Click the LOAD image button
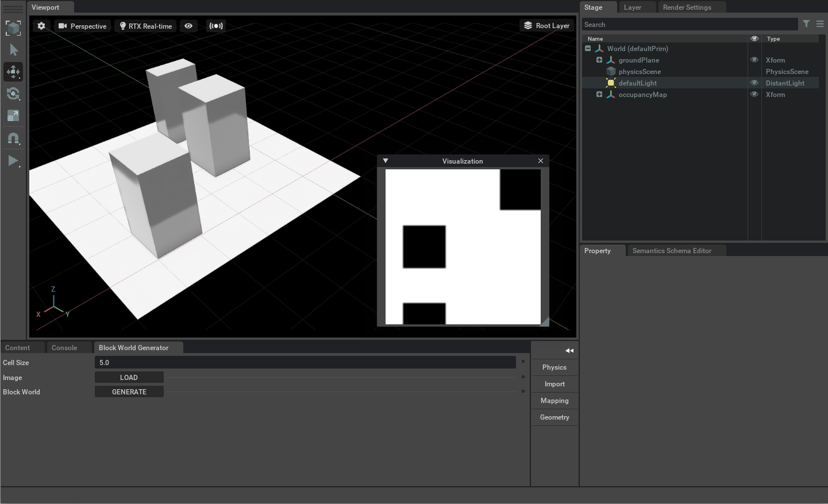Screen dimensions: 828x504 point(129,378)
